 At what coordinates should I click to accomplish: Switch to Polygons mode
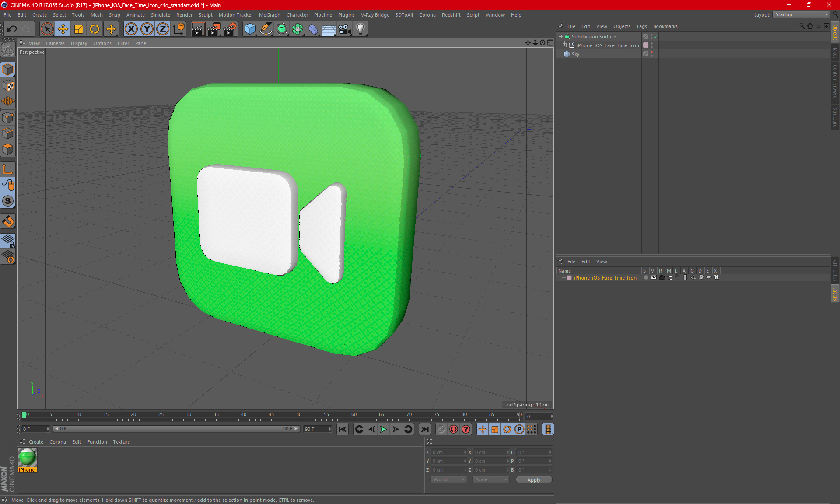[8, 149]
